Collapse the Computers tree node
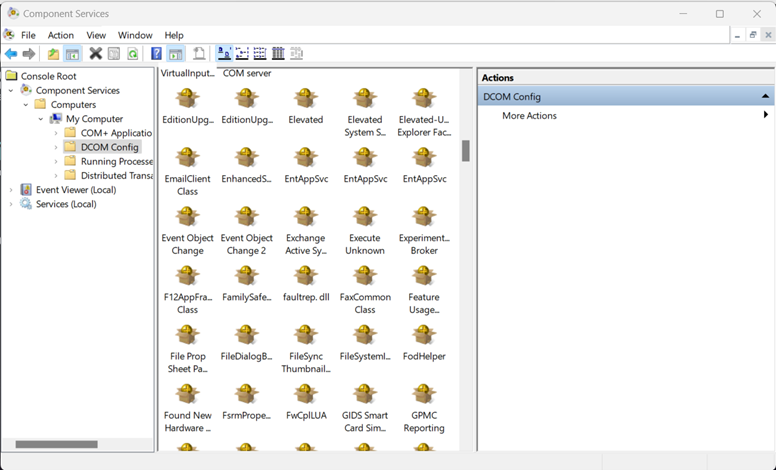 (26, 105)
